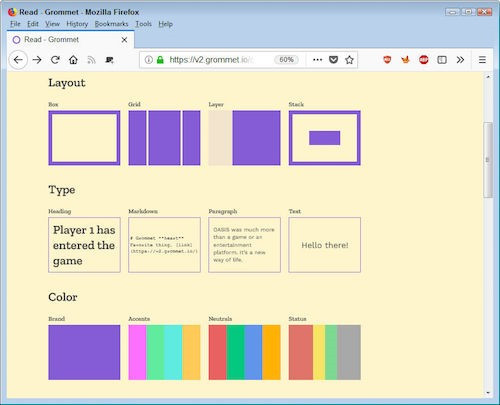Open the Firefox hamburger menu

482,60
